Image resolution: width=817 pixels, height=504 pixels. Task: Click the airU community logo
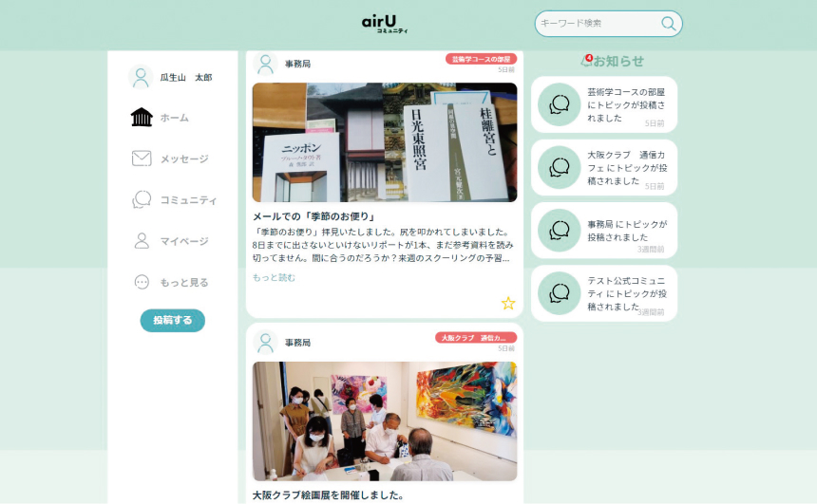click(385, 24)
